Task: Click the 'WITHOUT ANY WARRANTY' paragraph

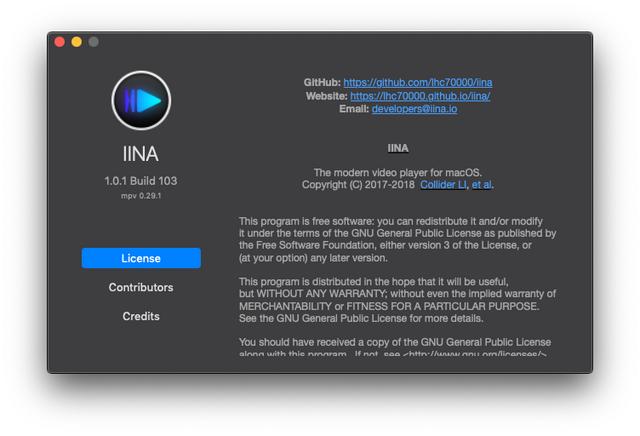Action: (x=398, y=300)
